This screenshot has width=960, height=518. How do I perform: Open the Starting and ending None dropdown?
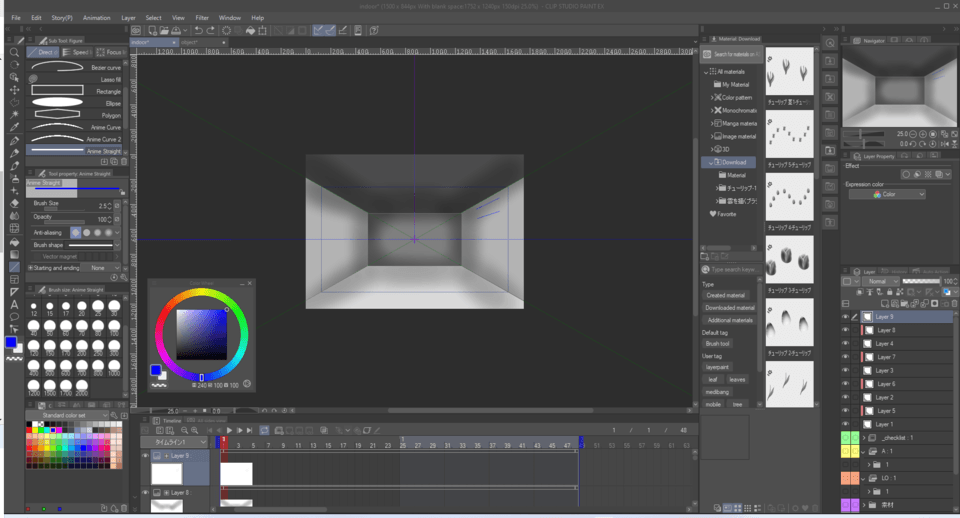pyautogui.click(x=102, y=268)
